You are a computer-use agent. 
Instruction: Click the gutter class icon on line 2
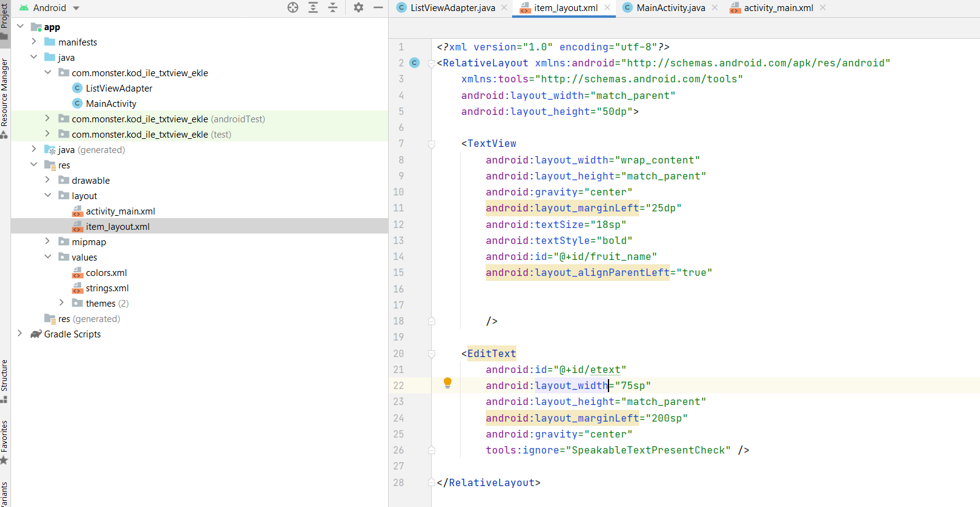(414, 63)
